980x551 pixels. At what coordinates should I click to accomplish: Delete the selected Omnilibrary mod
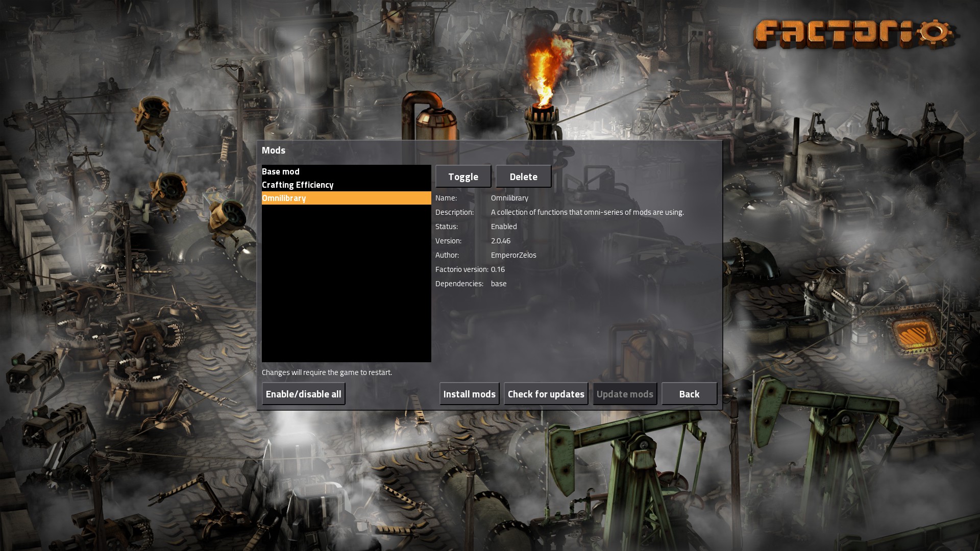click(x=523, y=177)
